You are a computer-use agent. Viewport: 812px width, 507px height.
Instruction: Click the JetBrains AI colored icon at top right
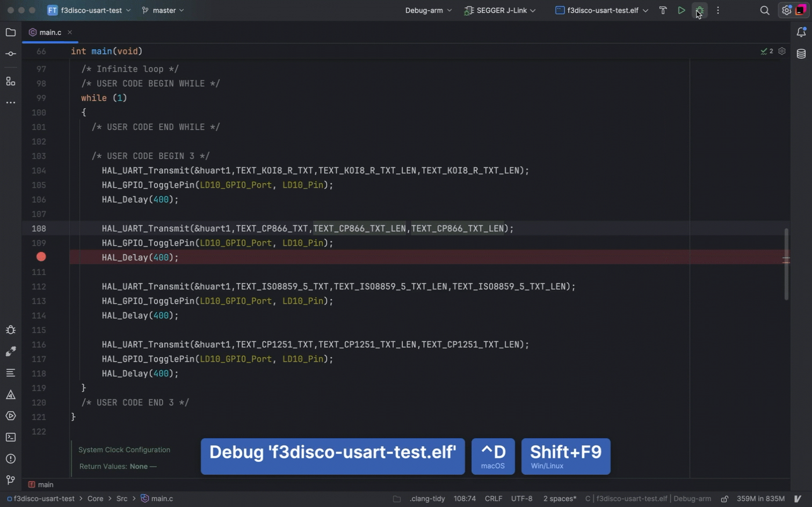[x=801, y=10]
